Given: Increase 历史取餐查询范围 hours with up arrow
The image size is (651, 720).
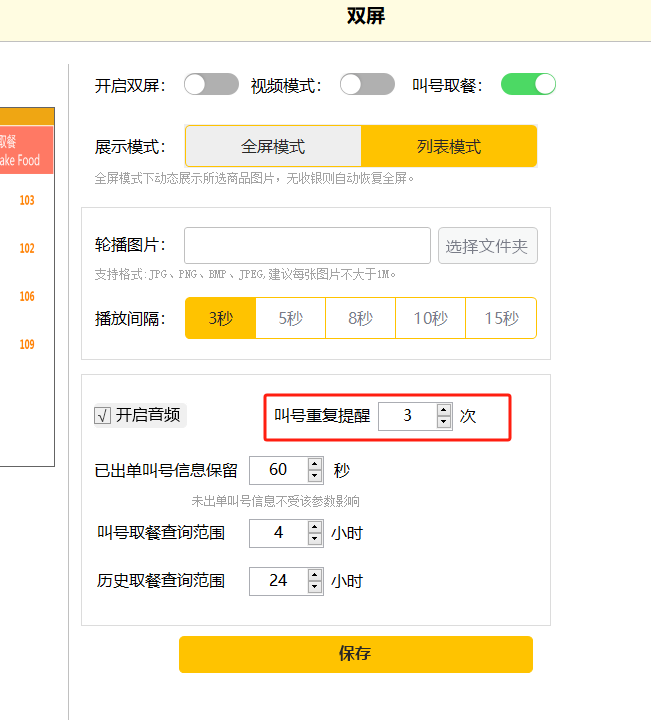Looking at the screenshot, I should [315, 575].
